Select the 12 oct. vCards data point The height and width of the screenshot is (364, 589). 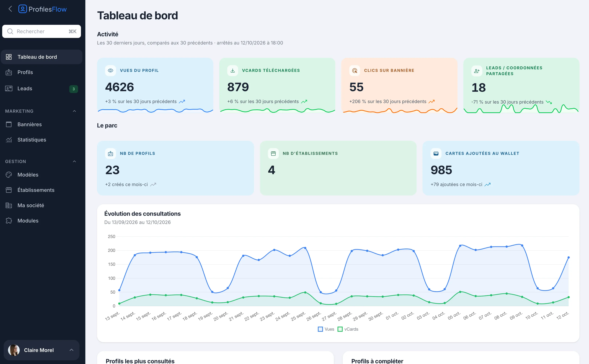569,297
